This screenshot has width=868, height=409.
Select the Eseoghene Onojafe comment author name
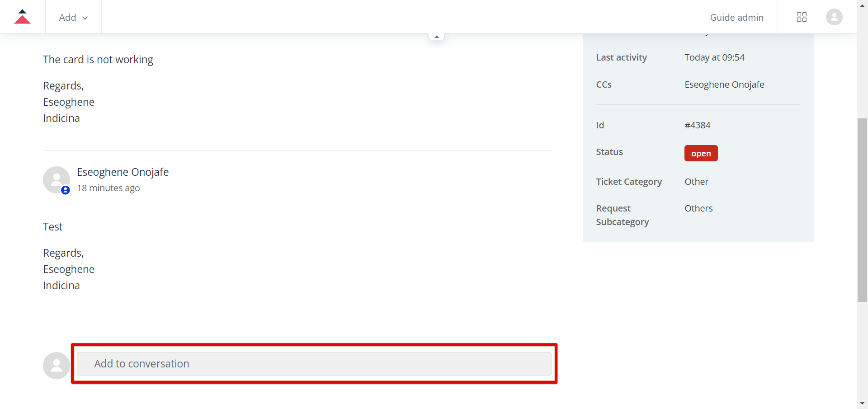[x=123, y=172]
